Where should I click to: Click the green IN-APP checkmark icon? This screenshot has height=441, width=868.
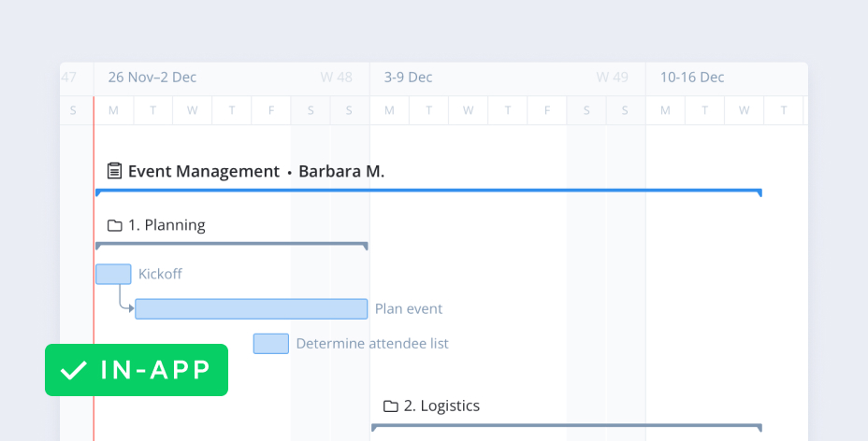point(73,370)
